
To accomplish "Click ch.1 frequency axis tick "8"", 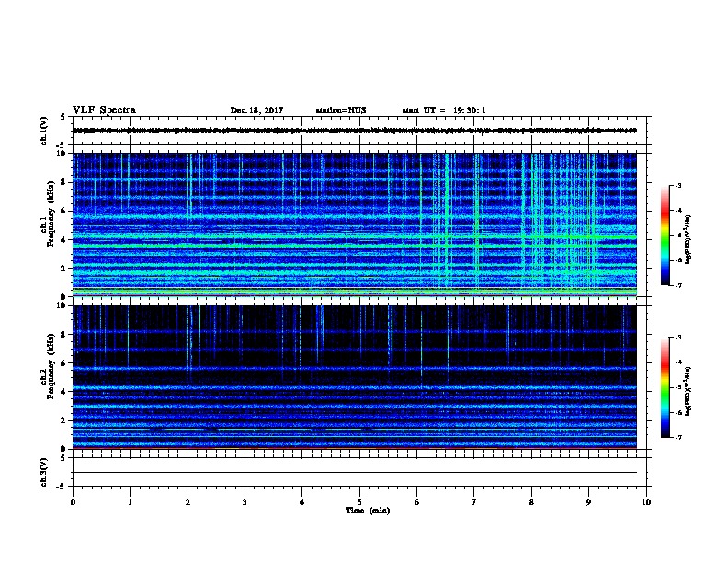I will (63, 182).
